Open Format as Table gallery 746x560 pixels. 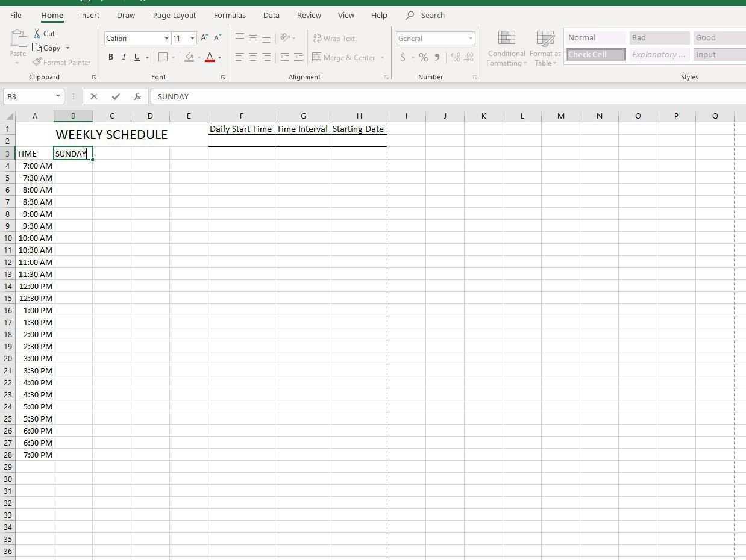pyautogui.click(x=545, y=49)
